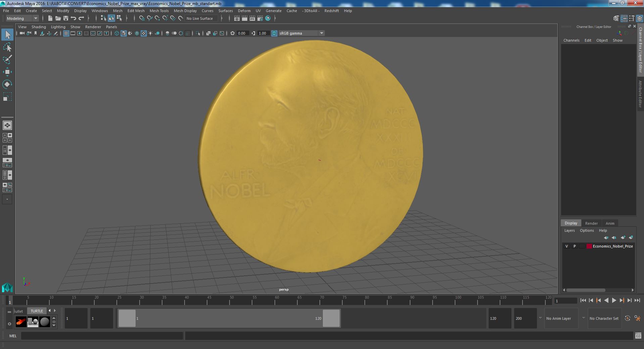This screenshot has height=349, width=644.
Task: Play the animation forwards
Action: click(614, 301)
